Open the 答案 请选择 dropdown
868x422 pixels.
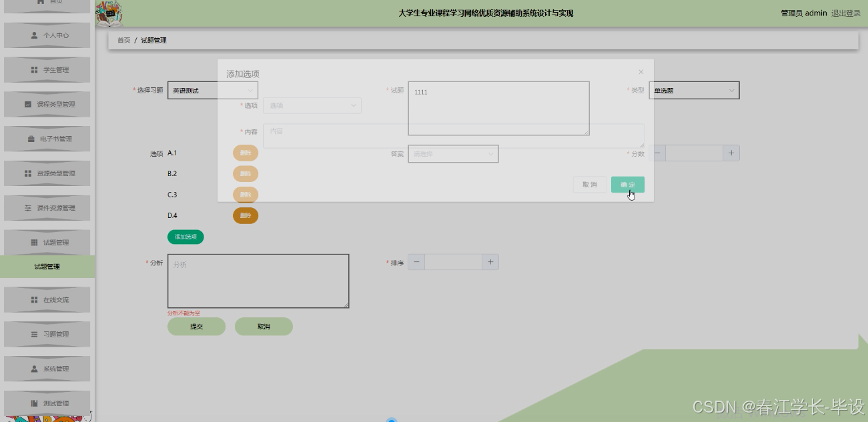[454, 154]
